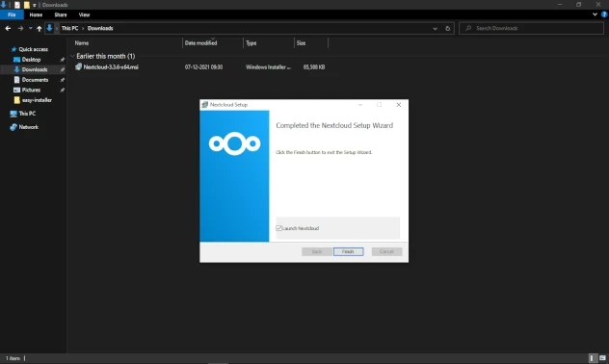609x364 pixels.
Task: Open the recent locations dropdown arrow
Action: [30, 28]
